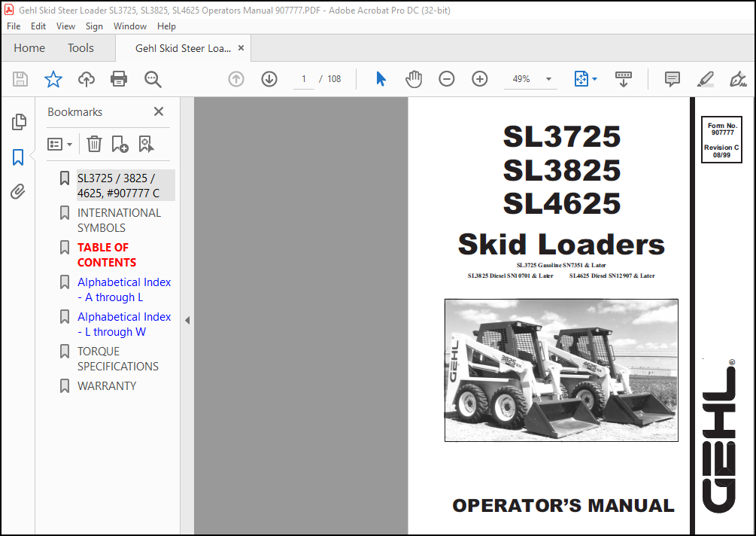Open the find text magnifier tool
756x536 pixels.
coord(153,79)
